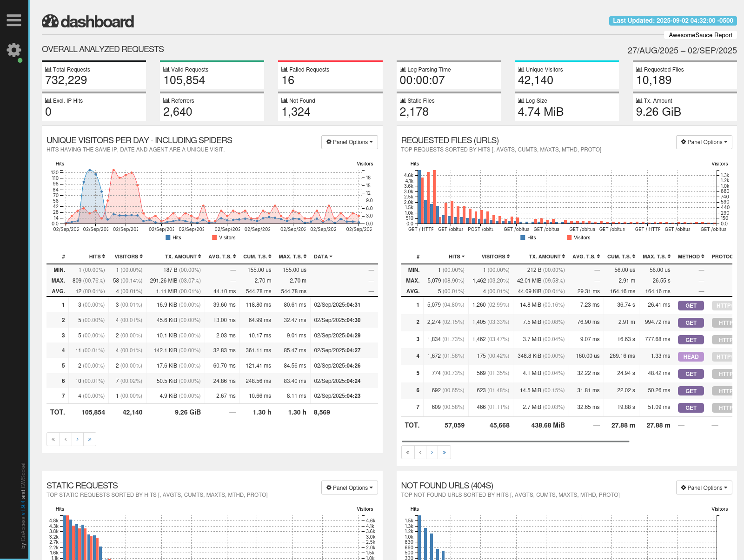Viewport: 744px width, 560px height.
Task: Click chart icon next to Failed Requests
Action: 284,69
